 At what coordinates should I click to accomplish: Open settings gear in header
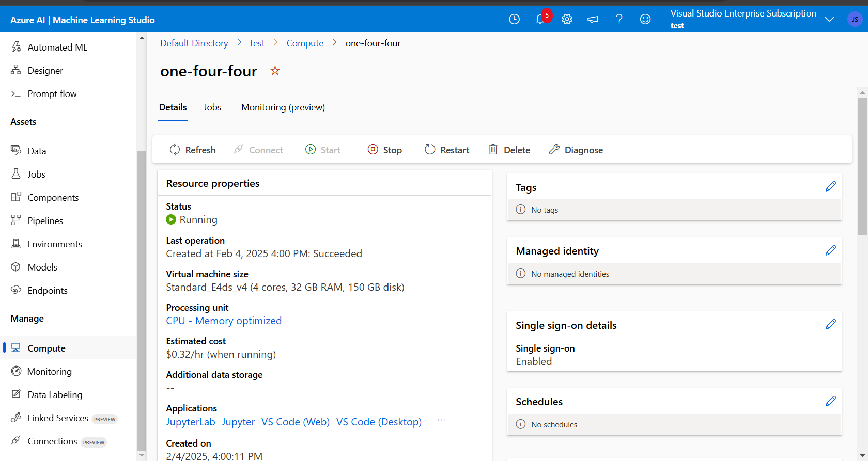[x=567, y=19]
